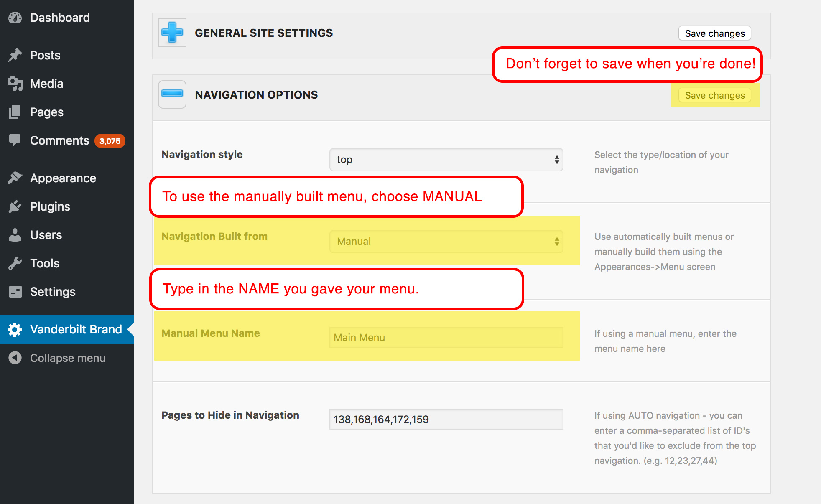Open the Settings menu item
Screen dimensions: 821x504
(x=53, y=292)
